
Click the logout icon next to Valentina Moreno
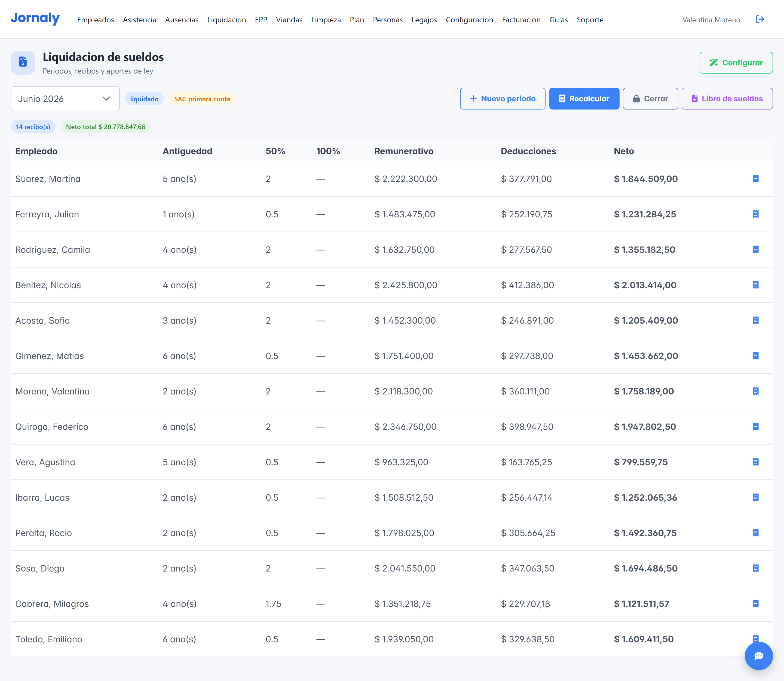(x=760, y=19)
